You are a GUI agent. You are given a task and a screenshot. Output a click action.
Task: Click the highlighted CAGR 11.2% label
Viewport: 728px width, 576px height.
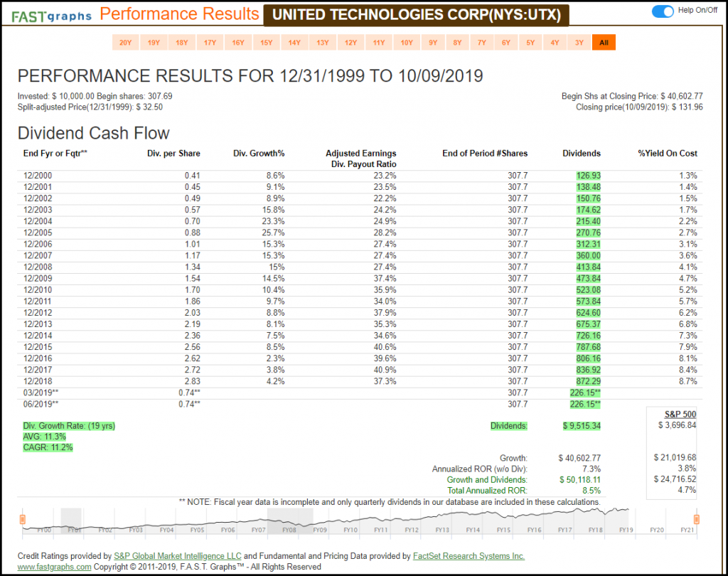point(48,447)
